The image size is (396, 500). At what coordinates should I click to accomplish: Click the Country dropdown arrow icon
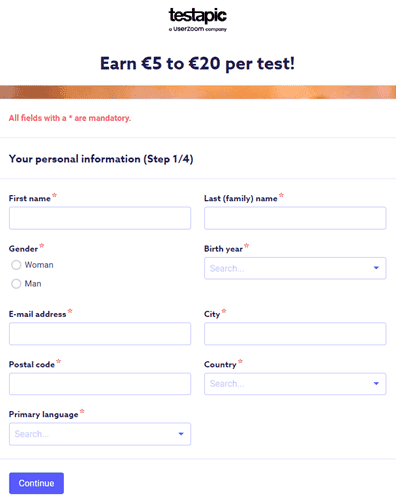click(376, 383)
